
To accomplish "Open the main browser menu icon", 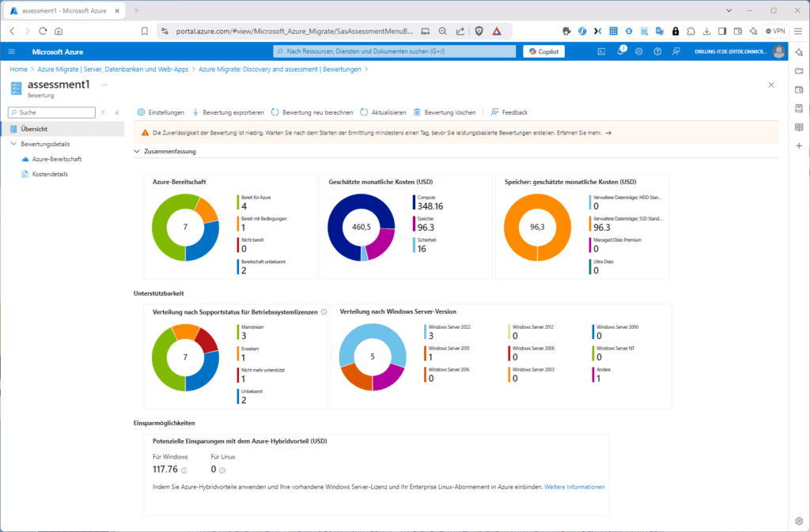I will [x=798, y=31].
